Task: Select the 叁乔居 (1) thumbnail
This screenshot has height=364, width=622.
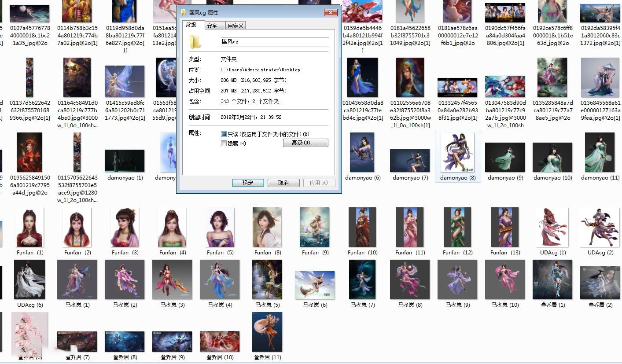Action: (552, 279)
